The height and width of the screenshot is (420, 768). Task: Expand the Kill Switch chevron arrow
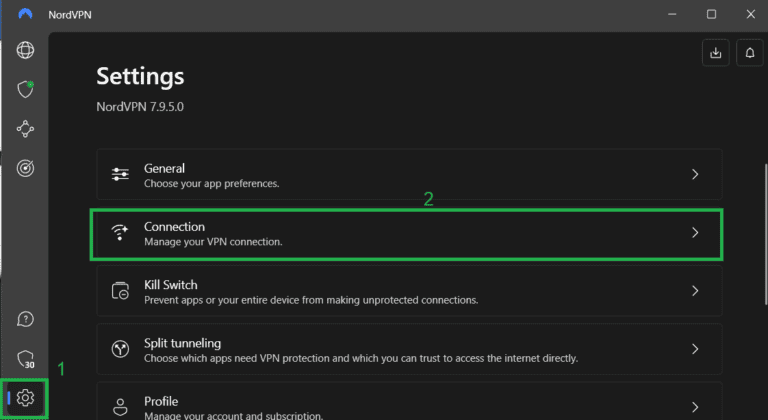click(695, 291)
